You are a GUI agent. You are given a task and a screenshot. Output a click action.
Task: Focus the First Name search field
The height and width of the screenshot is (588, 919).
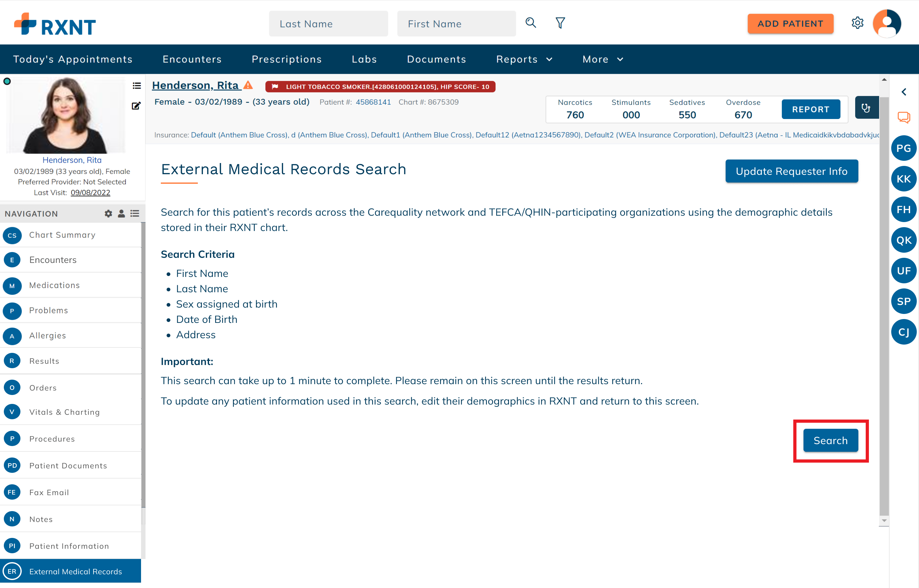point(456,24)
